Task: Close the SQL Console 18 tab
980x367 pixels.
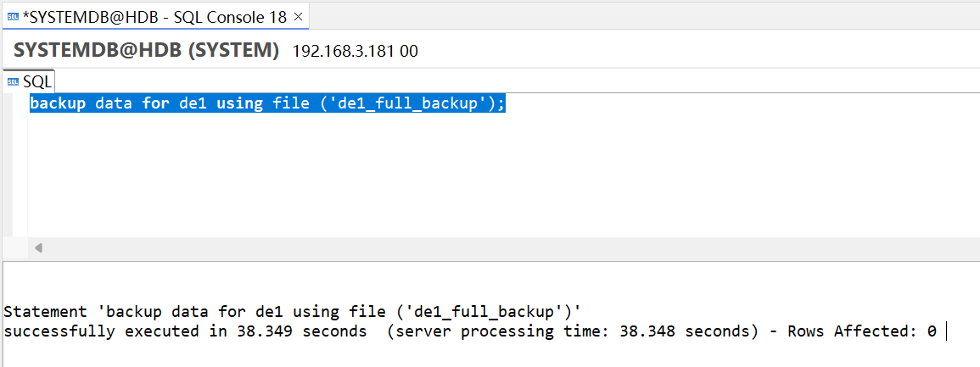Action: coord(298,18)
